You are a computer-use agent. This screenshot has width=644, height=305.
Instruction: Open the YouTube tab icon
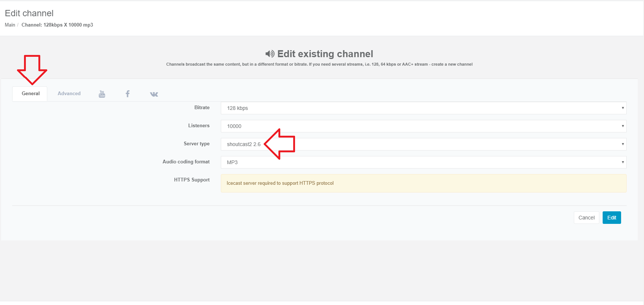(x=102, y=94)
